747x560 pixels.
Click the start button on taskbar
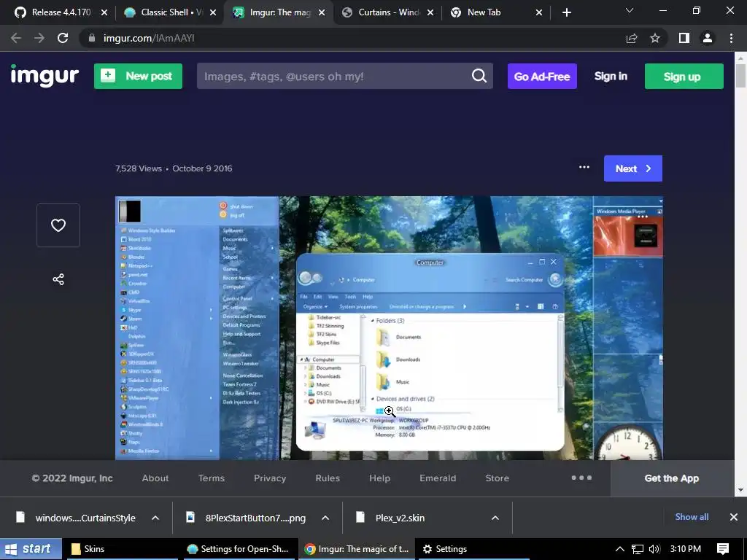coord(31,549)
